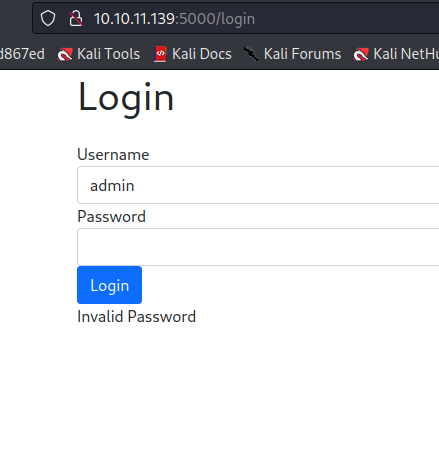Submit with the blue Login button

point(109,285)
